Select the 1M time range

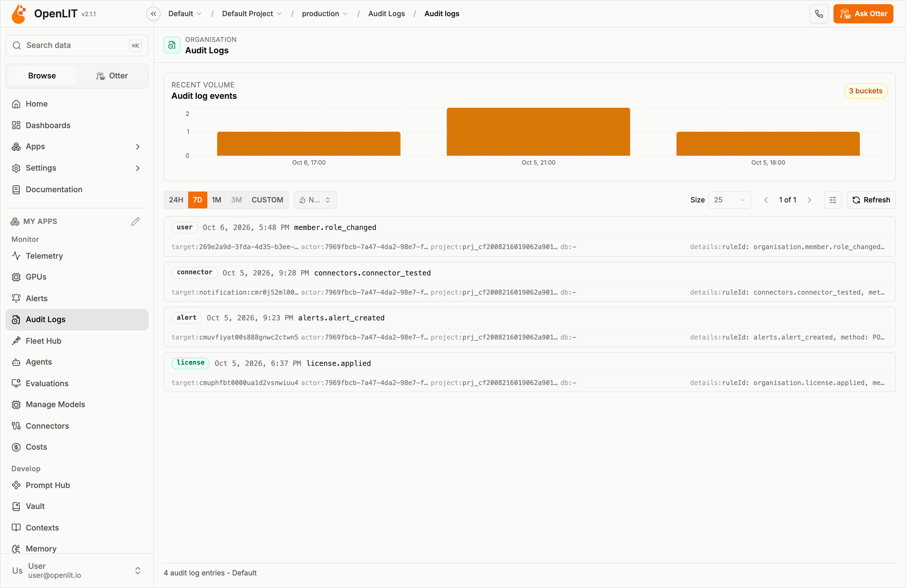pos(217,200)
